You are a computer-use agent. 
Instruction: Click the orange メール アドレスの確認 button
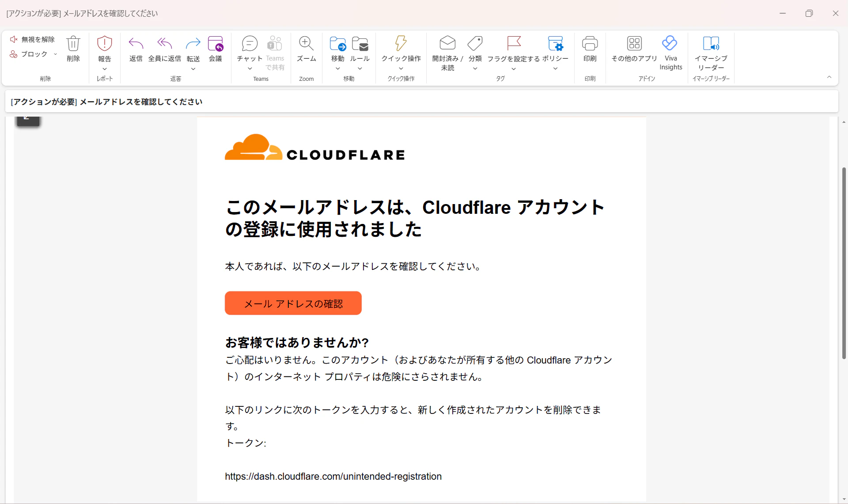click(x=293, y=303)
